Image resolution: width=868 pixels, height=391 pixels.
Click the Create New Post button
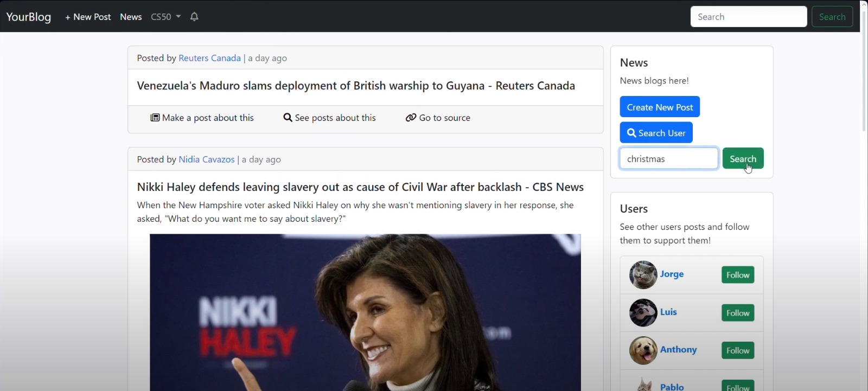(660, 107)
